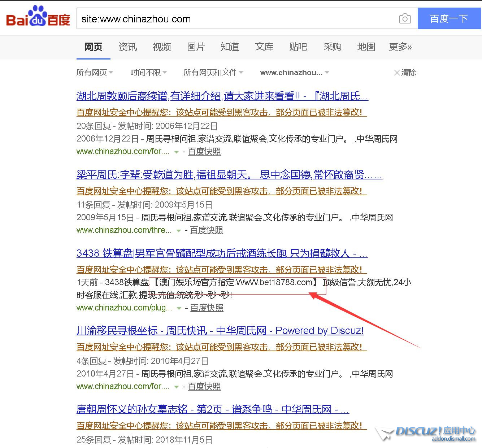Click 清除 to clear filters
The width and height of the screenshot is (482, 448).
pyautogui.click(x=405, y=73)
